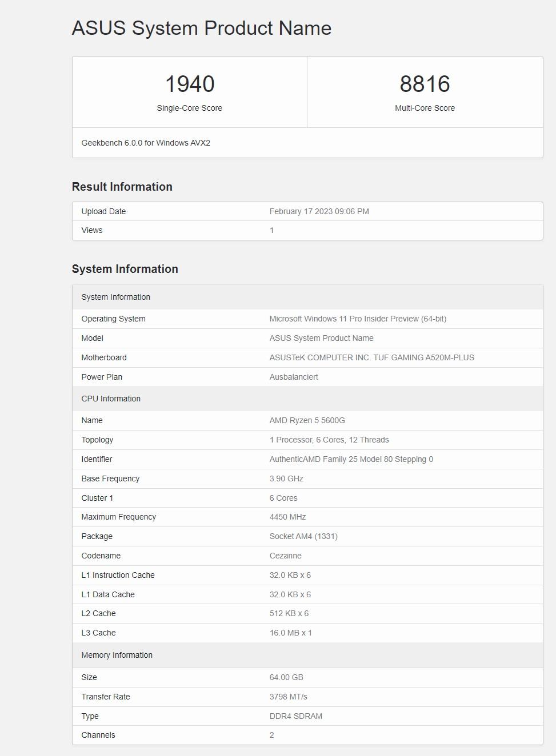
Task: Click the Motherboard label
Action: point(104,357)
